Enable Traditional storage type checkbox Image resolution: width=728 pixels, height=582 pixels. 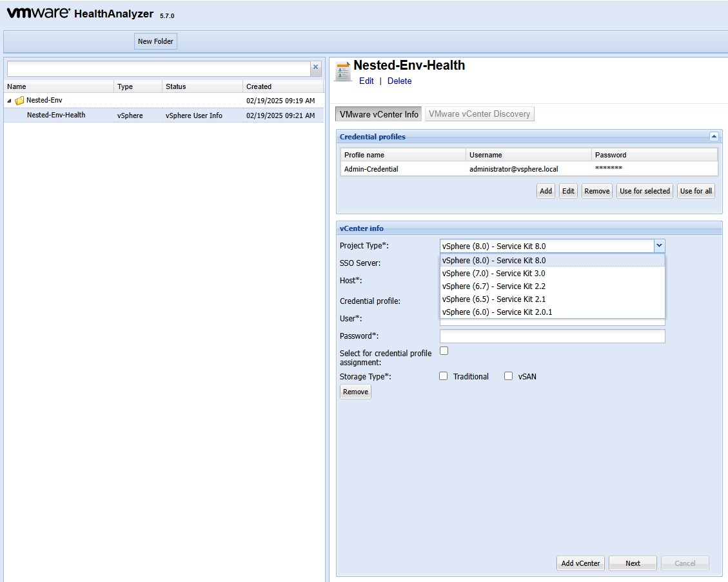pyautogui.click(x=444, y=376)
